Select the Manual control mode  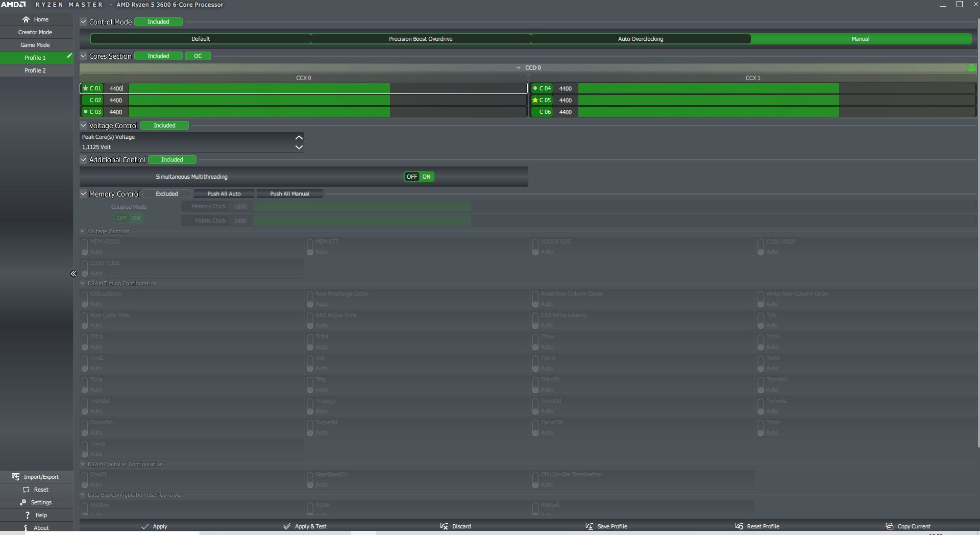click(861, 39)
